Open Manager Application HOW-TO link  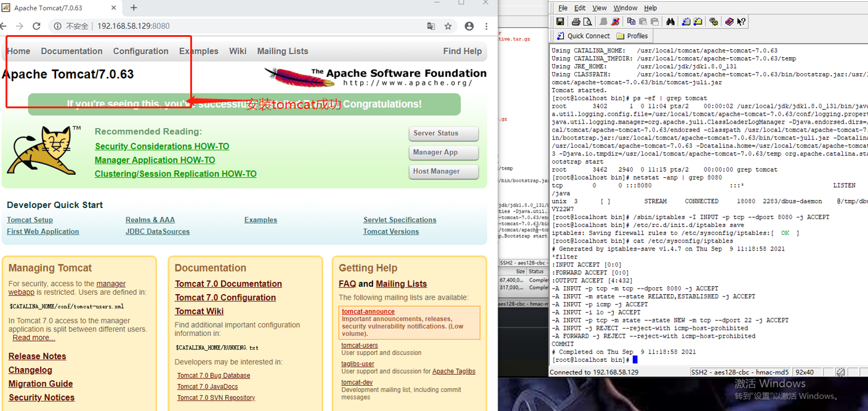coord(155,160)
